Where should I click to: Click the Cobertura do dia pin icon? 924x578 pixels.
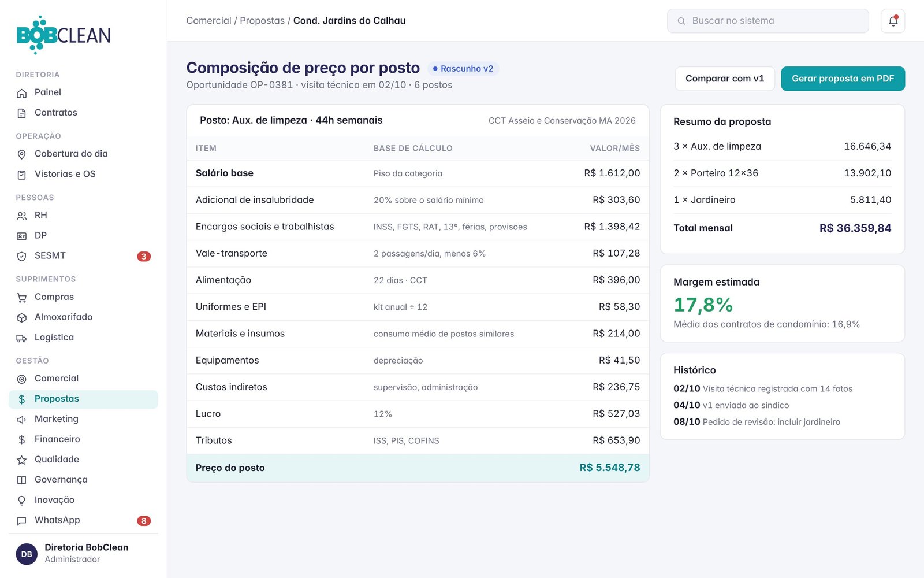21,154
